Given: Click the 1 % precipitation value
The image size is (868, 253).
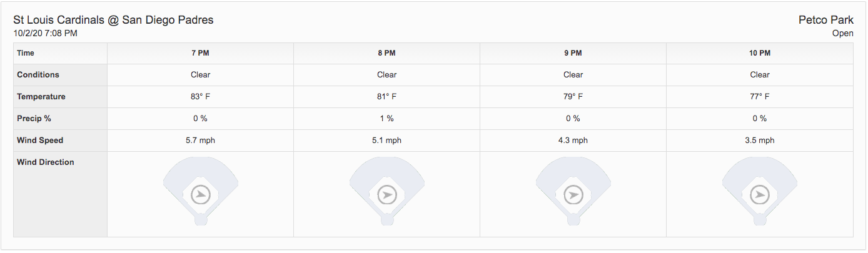Looking at the screenshot, I should pos(387,118).
